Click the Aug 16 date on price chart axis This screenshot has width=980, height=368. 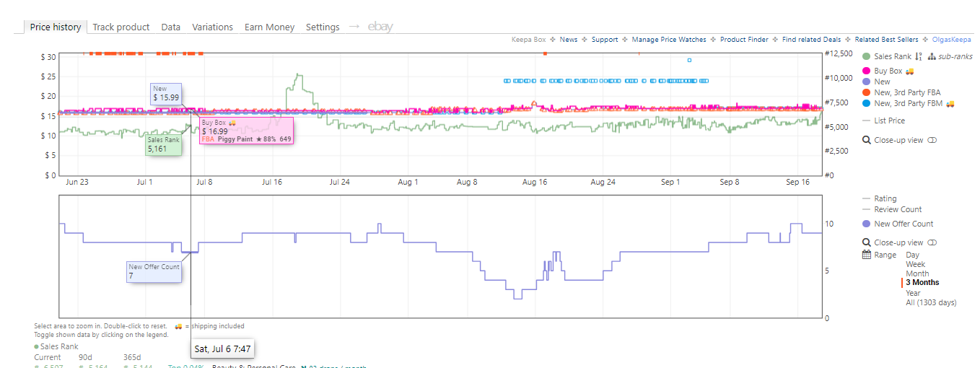tap(535, 183)
